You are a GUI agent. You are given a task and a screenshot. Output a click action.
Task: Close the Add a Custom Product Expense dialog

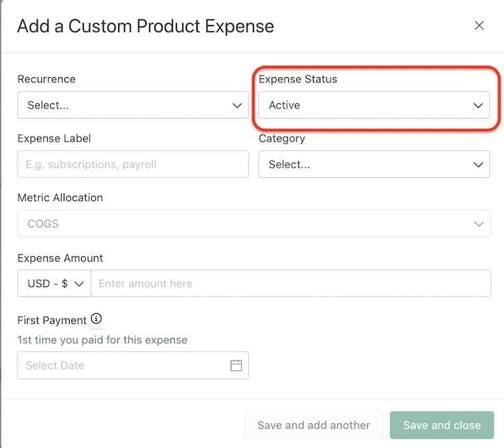tap(479, 25)
